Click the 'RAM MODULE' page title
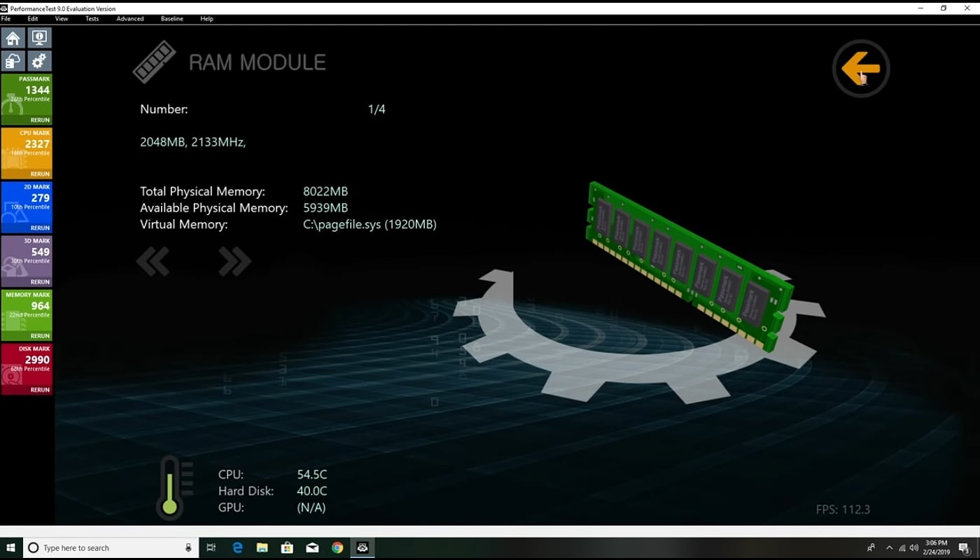The height and width of the screenshot is (560, 980). coord(258,62)
